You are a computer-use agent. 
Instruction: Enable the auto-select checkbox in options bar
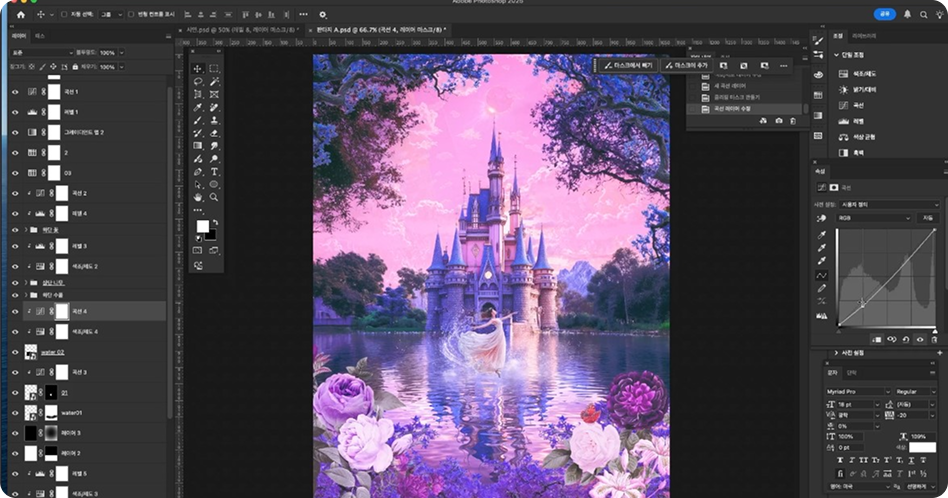pyautogui.click(x=64, y=15)
